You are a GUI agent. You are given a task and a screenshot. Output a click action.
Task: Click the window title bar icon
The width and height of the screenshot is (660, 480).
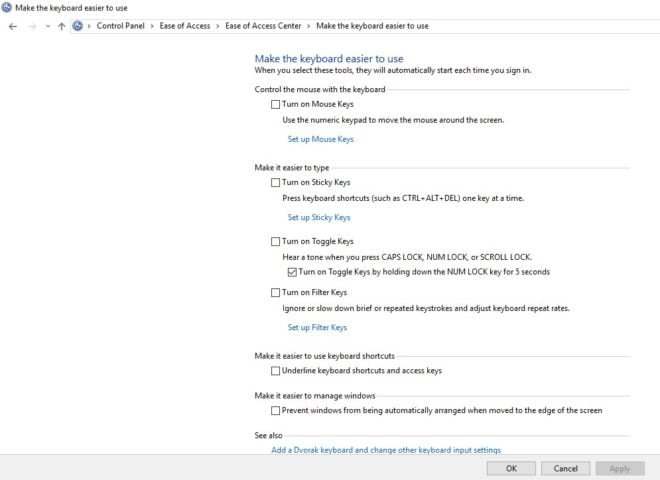click(7, 7)
